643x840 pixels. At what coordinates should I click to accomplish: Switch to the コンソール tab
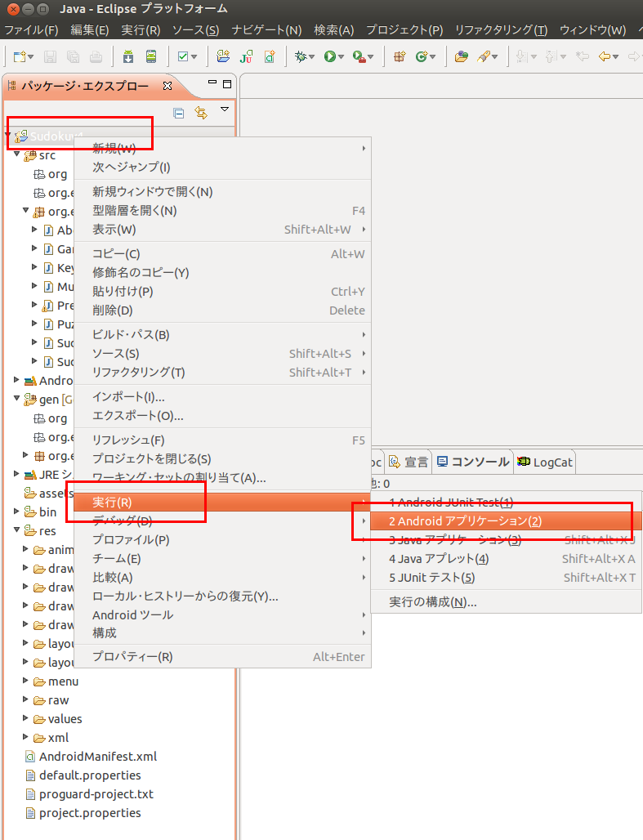click(473, 462)
